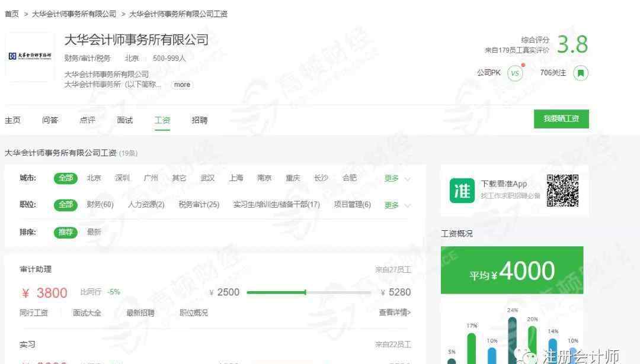Filter by 实习生/培训生/储备干部(17)

[276, 205]
